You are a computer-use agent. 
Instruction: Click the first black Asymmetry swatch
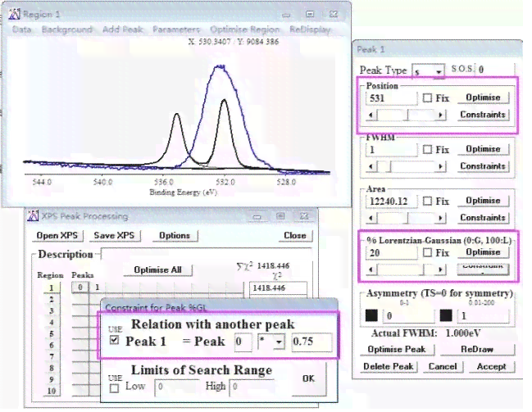pos(371,315)
